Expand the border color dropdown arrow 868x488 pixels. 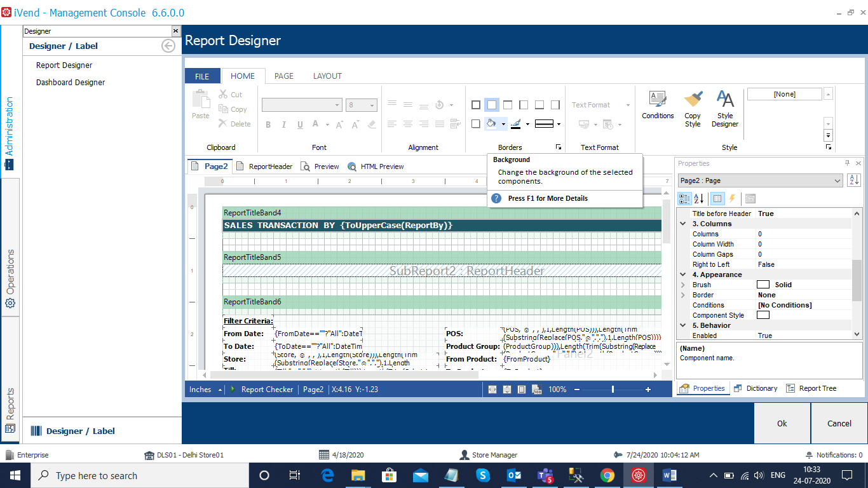[x=527, y=124]
